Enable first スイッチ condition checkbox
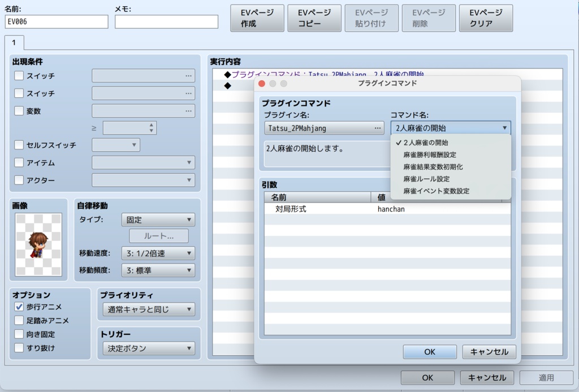 [19, 76]
